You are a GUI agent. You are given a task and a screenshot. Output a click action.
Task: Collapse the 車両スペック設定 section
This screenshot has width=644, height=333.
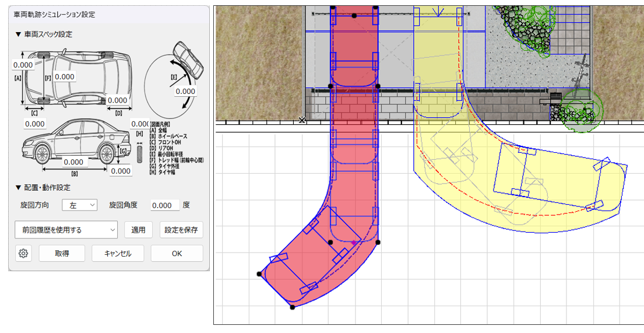19,34
